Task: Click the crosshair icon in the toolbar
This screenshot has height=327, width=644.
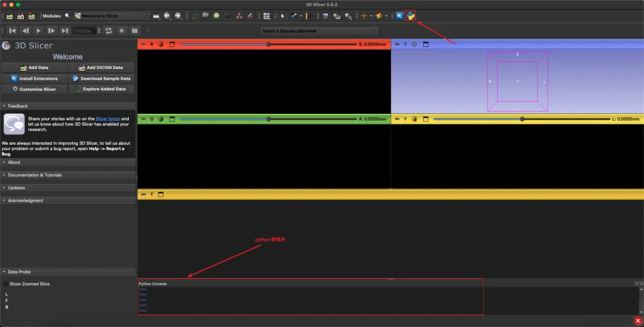Action: point(365,15)
